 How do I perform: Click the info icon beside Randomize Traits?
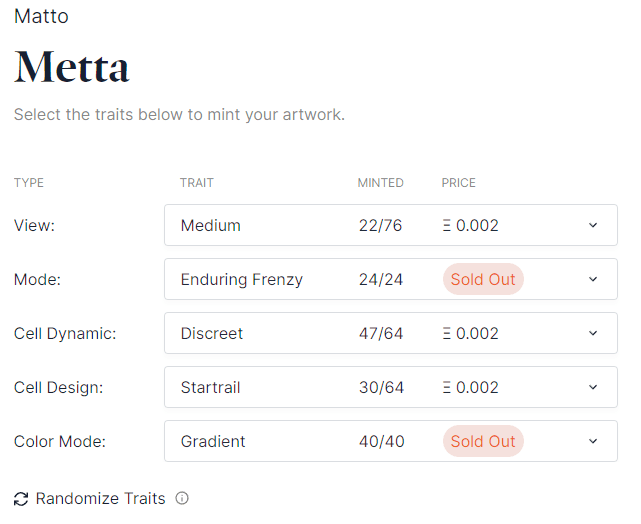click(x=182, y=498)
